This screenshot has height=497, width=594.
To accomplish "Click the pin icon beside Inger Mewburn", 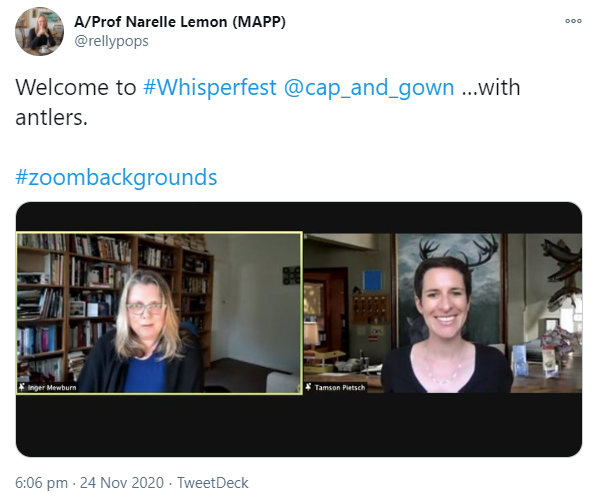I will (22, 387).
